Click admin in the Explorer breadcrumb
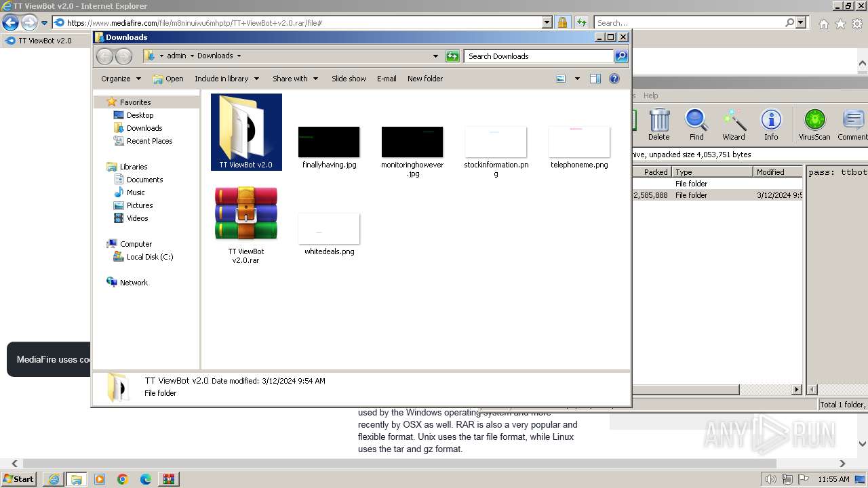 176,56
